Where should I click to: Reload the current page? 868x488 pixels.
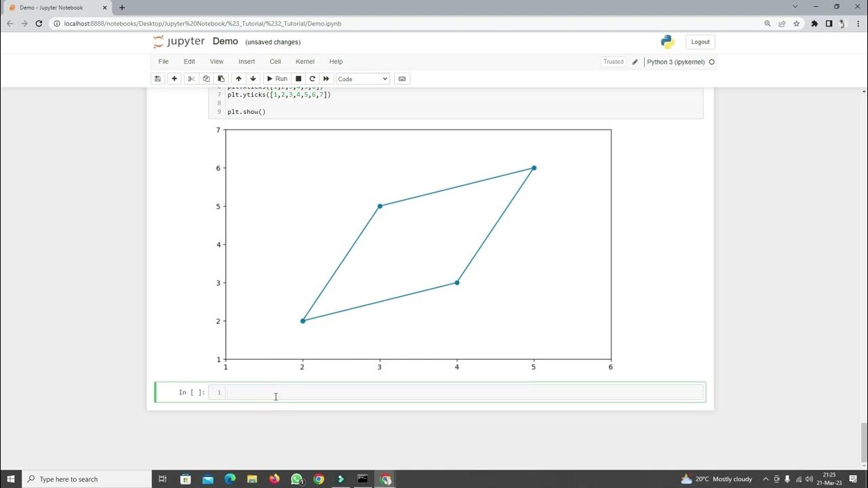pos(39,23)
